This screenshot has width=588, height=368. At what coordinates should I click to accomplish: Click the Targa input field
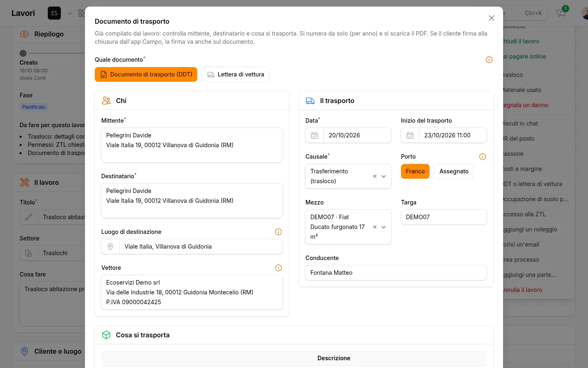(444, 217)
